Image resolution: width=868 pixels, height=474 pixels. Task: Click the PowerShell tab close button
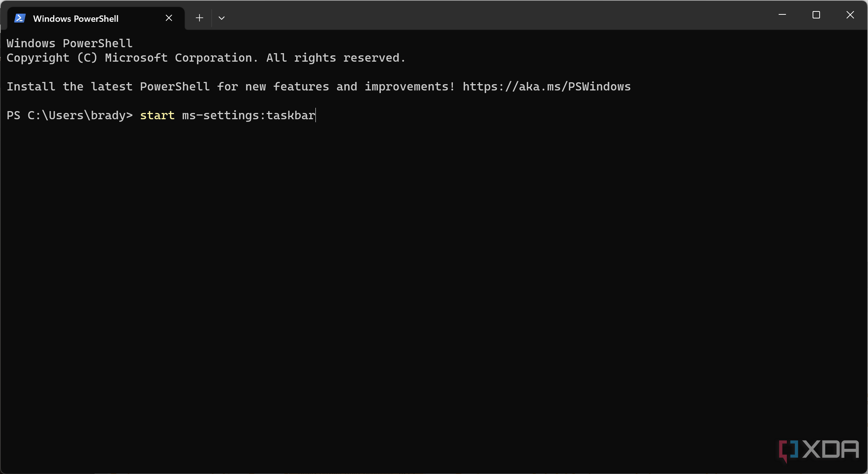[169, 17]
